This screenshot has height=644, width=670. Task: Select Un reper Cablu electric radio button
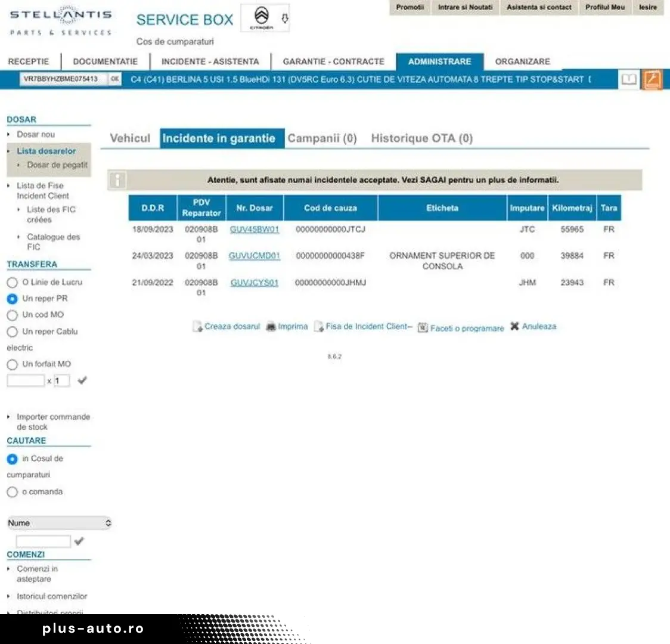pos(13,332)
